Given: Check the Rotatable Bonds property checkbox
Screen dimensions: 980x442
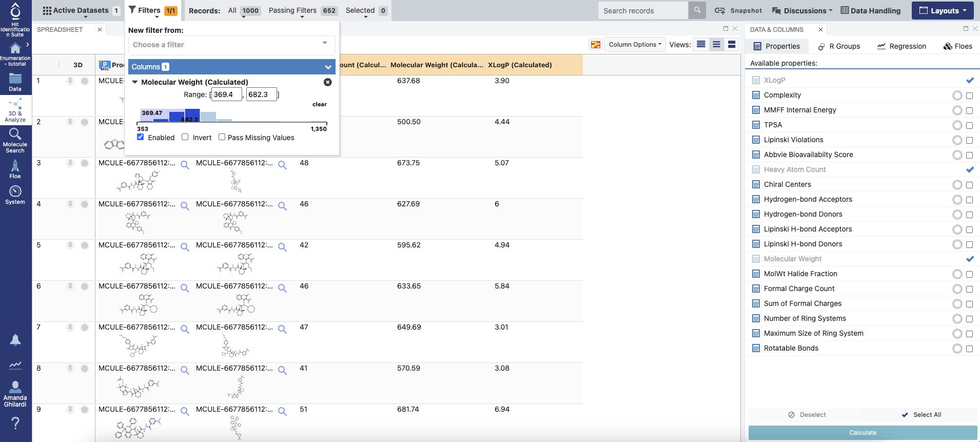Looking at the screenshot, I should point(969,349).
